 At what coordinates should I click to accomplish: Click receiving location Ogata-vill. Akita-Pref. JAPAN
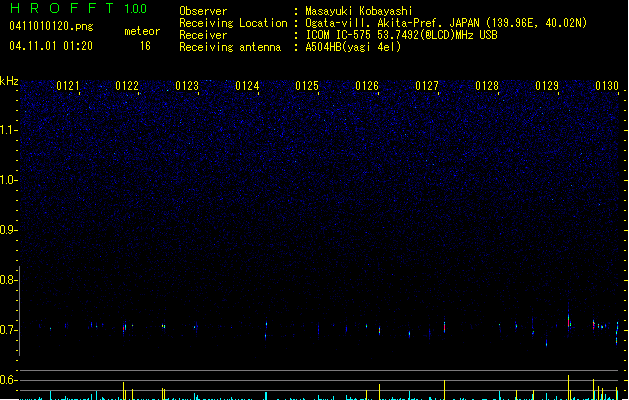(x=394, y=23)
